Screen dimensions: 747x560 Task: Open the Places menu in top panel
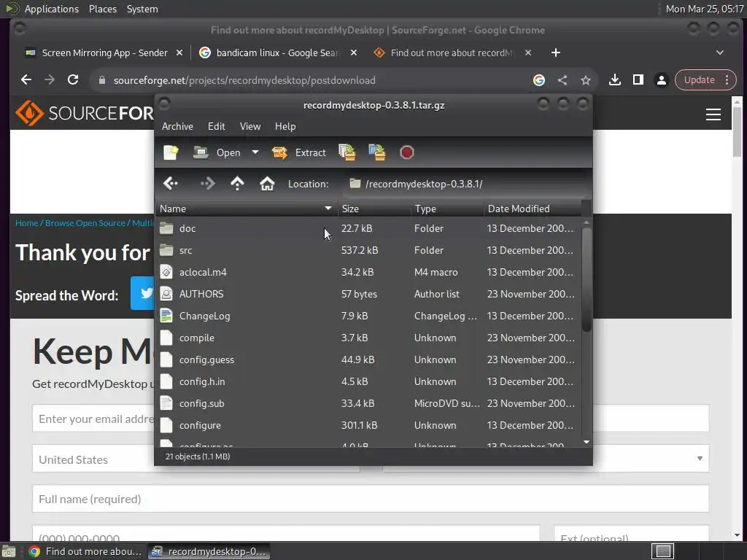(x=103, y=9)
